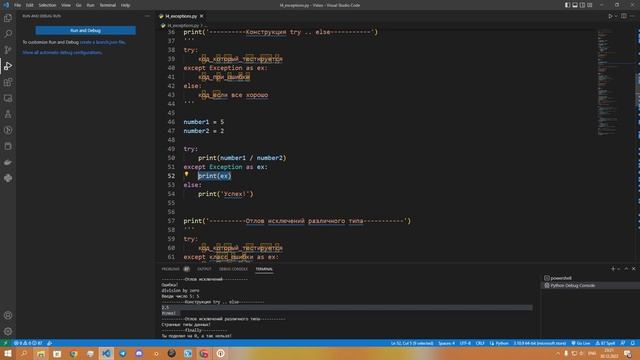Change line endings via CRLF status item
This screenshot has width=640, height=360.
tap(480, 343)
